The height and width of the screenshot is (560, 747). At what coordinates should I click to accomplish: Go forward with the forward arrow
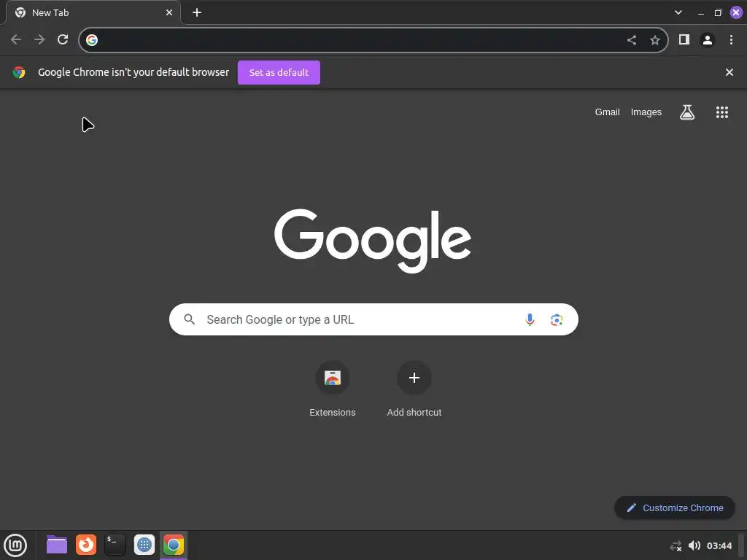(x=39, y=39)
